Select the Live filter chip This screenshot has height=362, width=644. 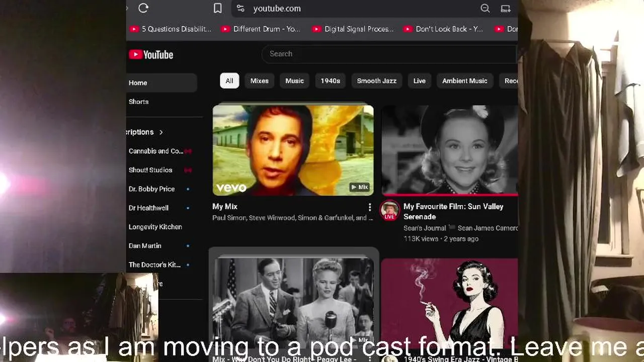click(420, 81)
